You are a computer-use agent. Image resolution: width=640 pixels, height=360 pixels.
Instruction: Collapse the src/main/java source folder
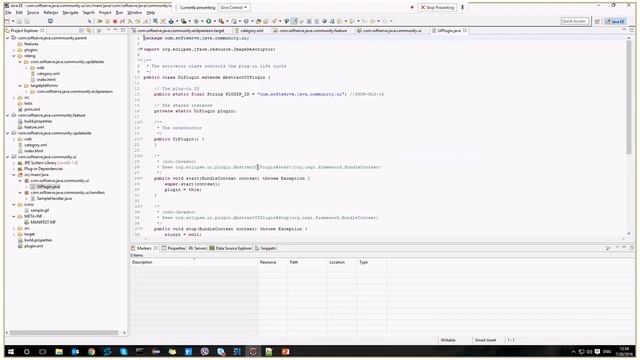pyautogui.click(x=14, y=175)
